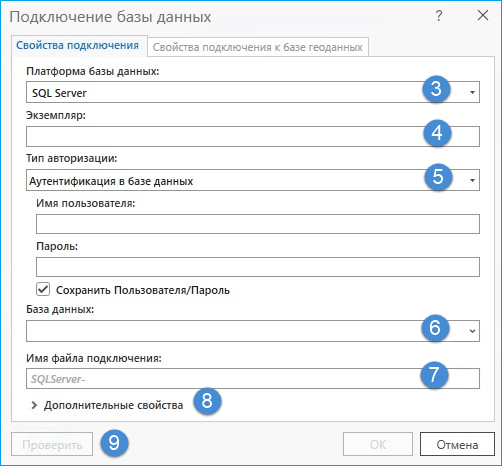Click the question mark help icon
The width and height of the screenshot is (502, 466).
pyautogui.click(x=439, y=16)
